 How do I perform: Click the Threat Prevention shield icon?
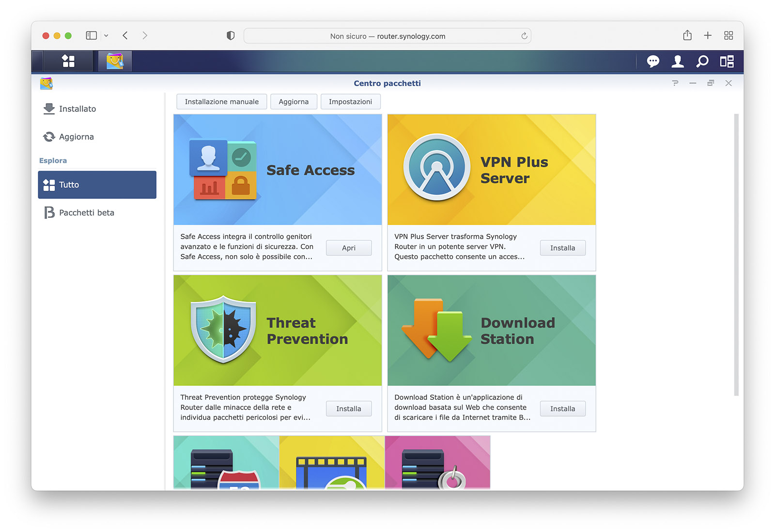223,329
